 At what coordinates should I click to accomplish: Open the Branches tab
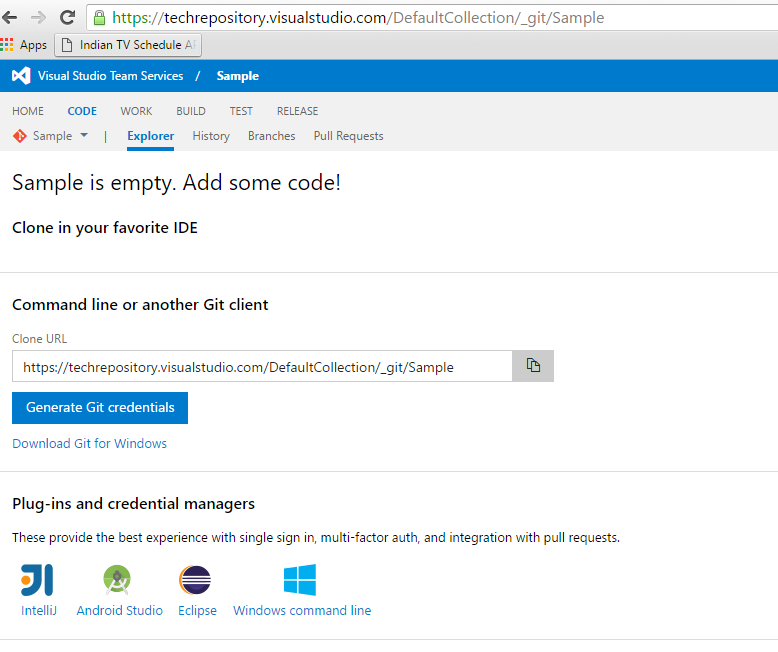coord(271,136)
